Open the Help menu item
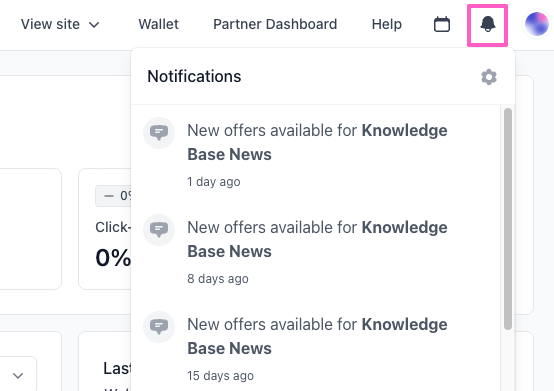This screenshot has height=391, width=554. [x=387, y=24]
